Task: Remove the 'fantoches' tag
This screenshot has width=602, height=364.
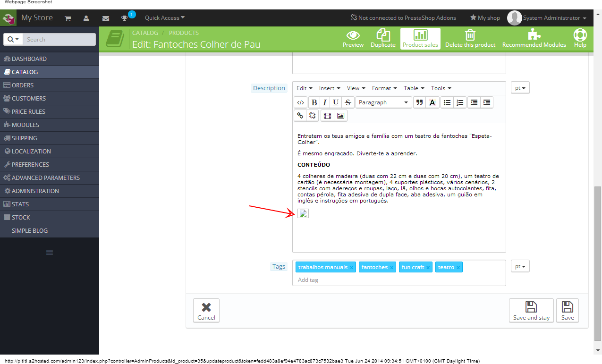Action: (x=391, y=268)
